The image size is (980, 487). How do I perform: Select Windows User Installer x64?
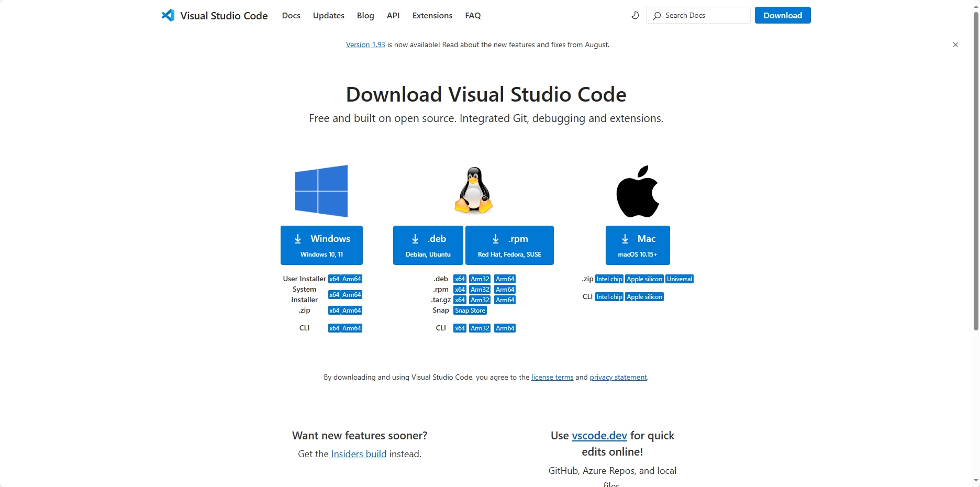point(335,279)
